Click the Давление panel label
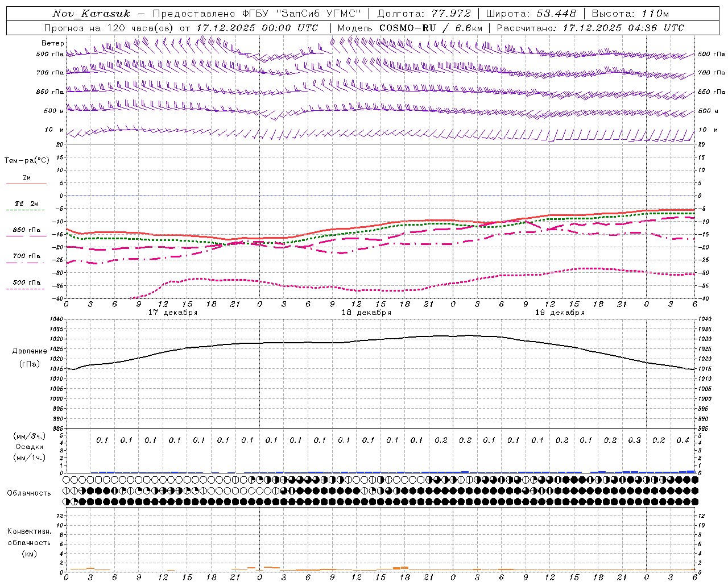728x582 pixels. point(30,351)
